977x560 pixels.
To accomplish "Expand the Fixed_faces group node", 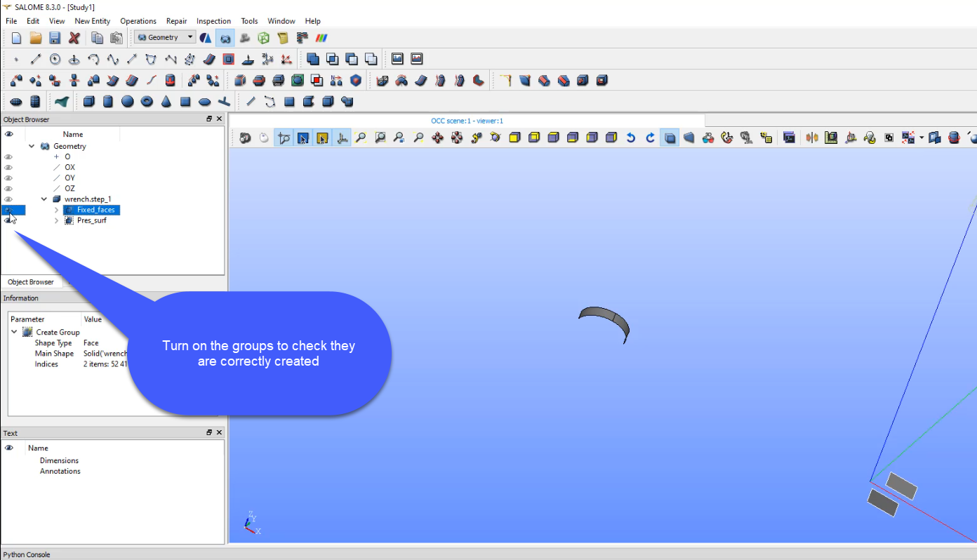I will [56, 209].
